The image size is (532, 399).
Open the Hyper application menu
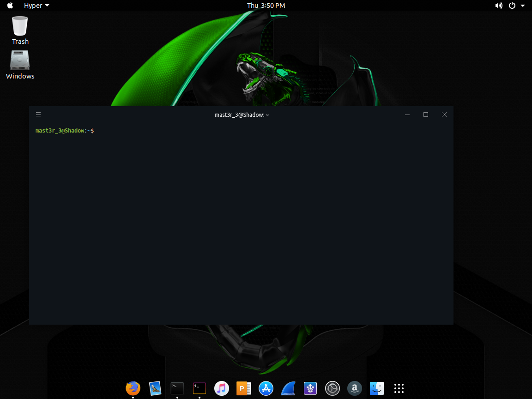point(36,6)
